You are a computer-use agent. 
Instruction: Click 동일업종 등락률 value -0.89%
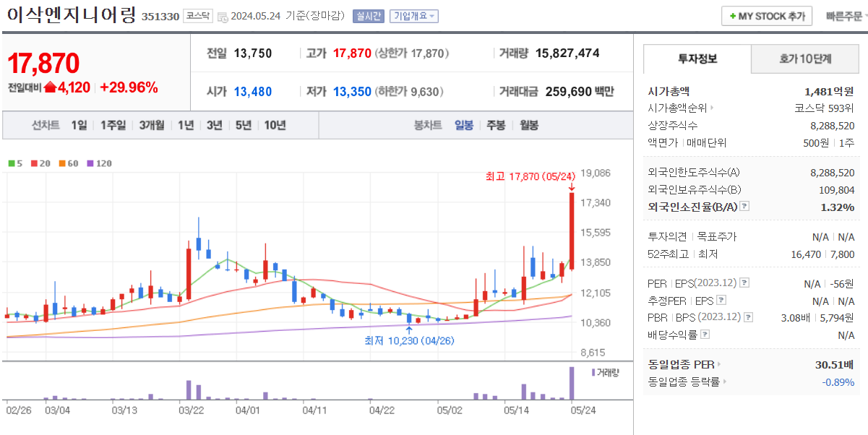pyautogui.click(x=838, y=382)
